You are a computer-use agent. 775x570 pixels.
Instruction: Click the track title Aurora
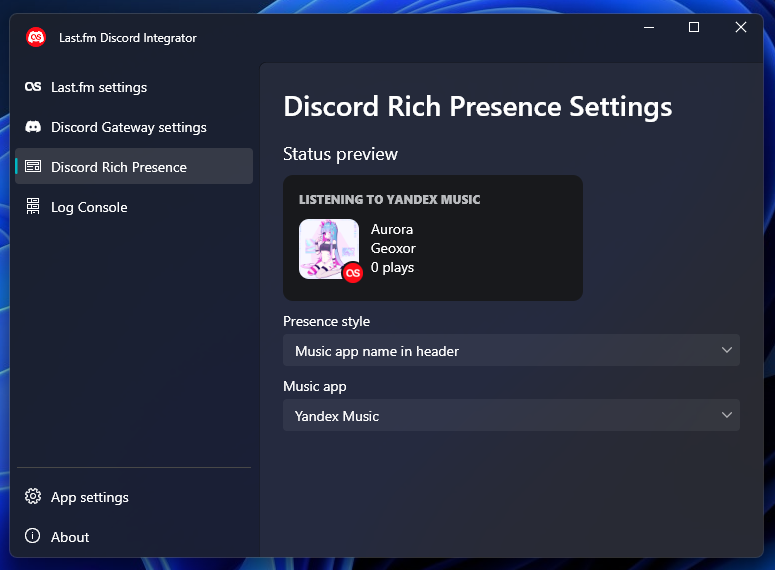pos(392,229)
